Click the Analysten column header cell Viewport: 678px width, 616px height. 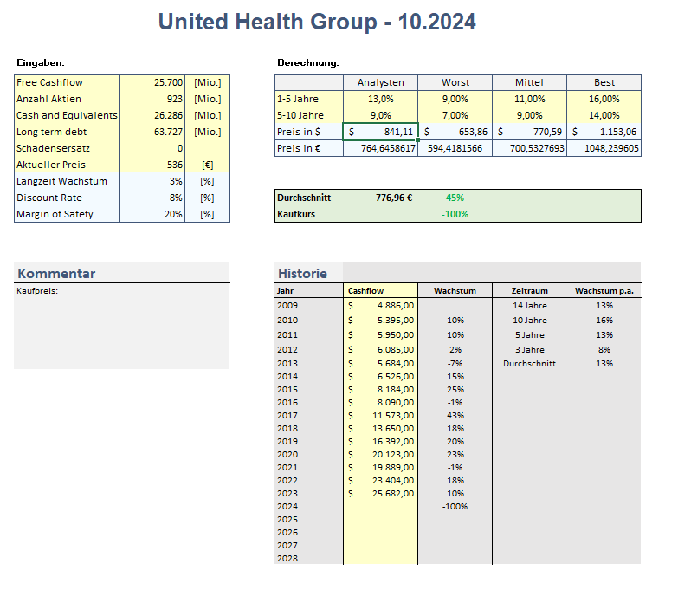[380, 82]
